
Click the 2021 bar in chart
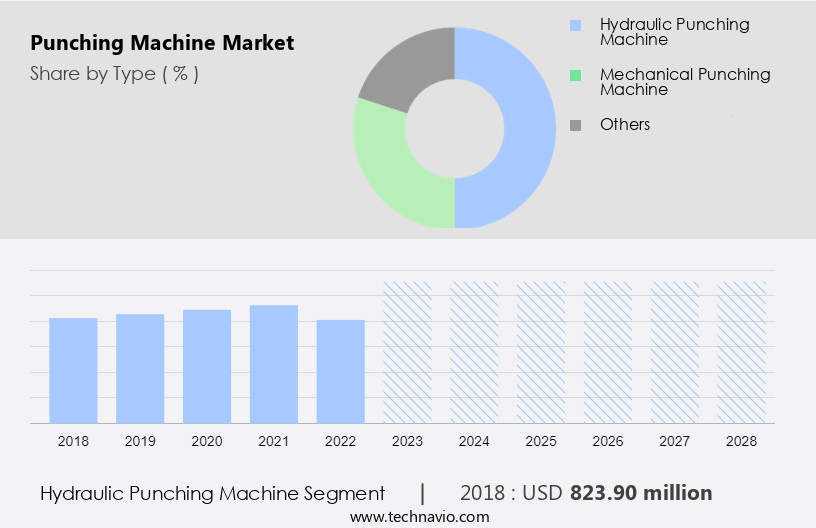[274, 364]
